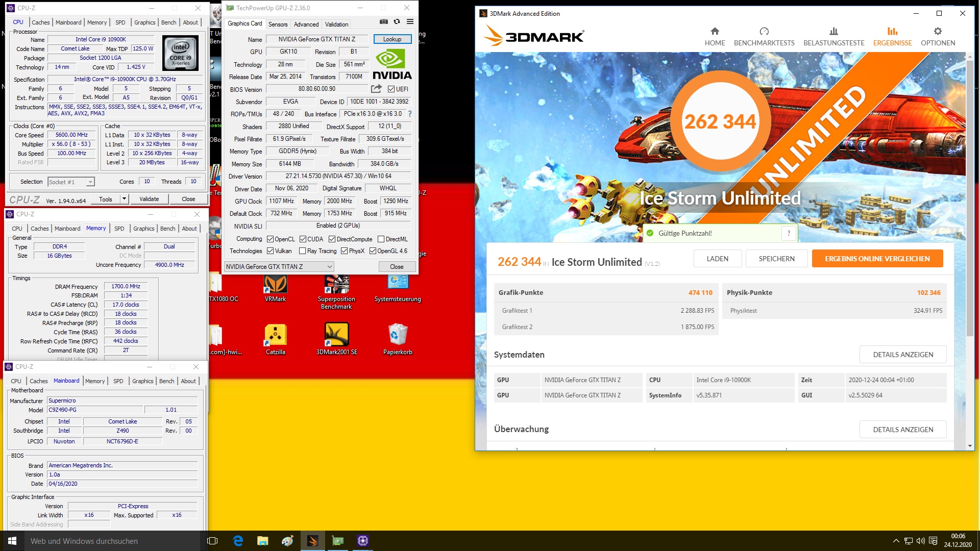Open SPD tab in CPU-Z Memory window
Viewport: 980px width, 551px height.
[x=119, y=229]
